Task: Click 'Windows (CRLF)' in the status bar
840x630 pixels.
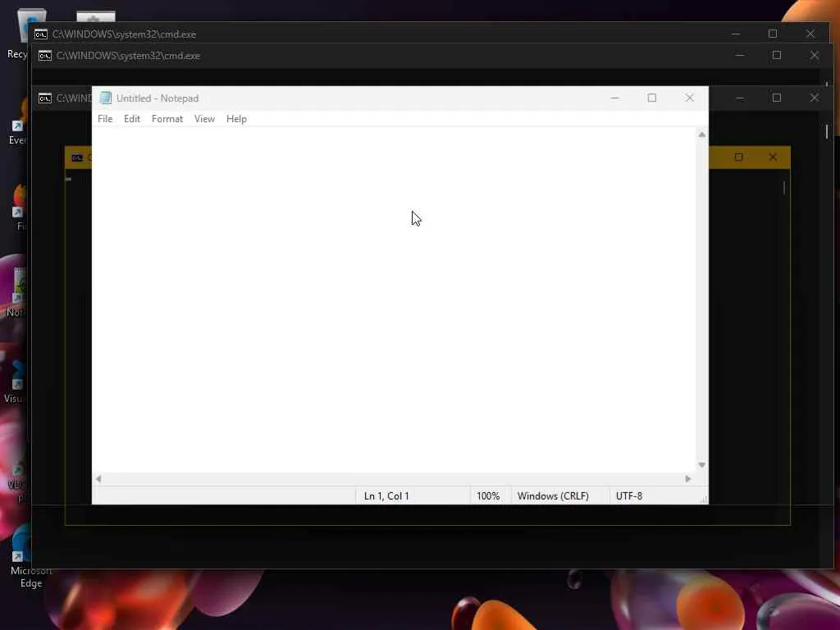Action: pyautogui.click(x=553, y=496)
